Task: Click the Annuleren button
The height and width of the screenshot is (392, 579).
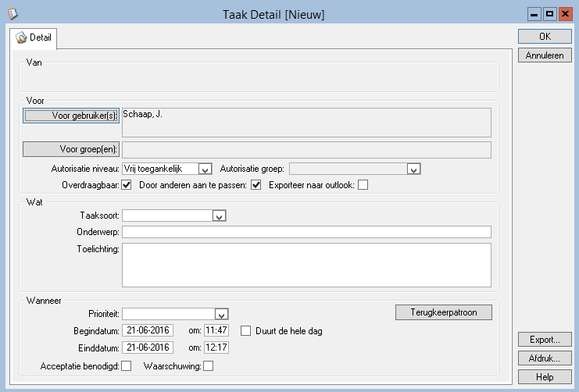Action: [544, 55]
